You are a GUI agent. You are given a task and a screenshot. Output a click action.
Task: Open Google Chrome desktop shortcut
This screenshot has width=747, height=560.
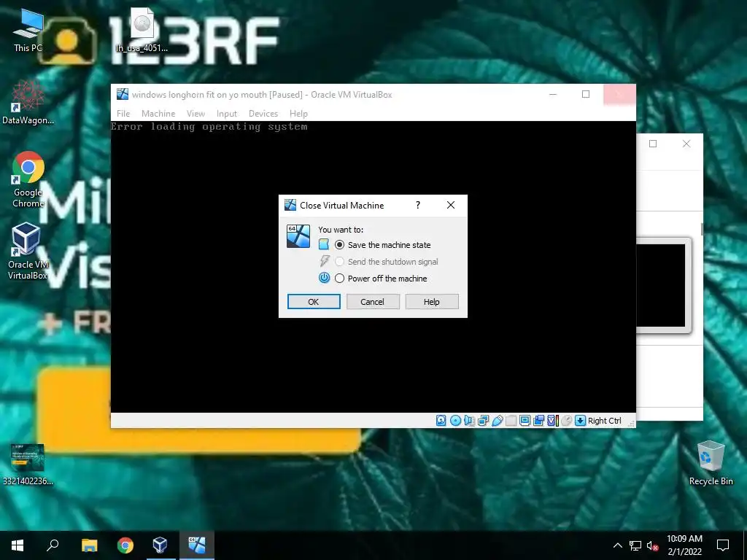[28, 179]
